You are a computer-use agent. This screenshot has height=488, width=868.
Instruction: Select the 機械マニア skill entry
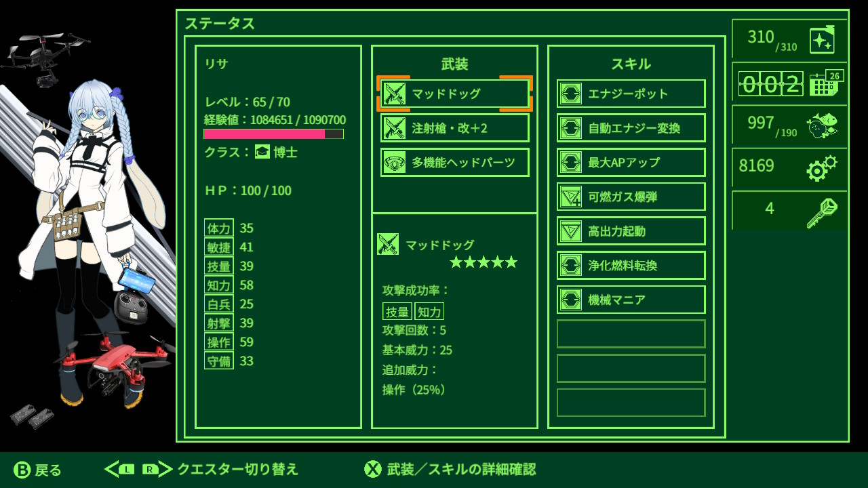[631, 300]
